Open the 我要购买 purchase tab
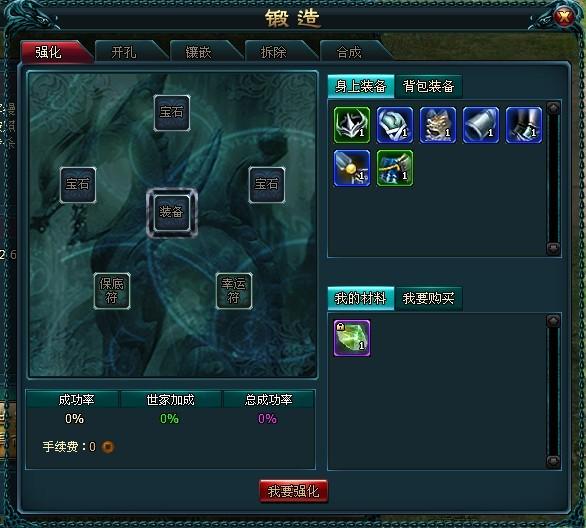Viewport: 586px width, 528px height. click(428, 298)
